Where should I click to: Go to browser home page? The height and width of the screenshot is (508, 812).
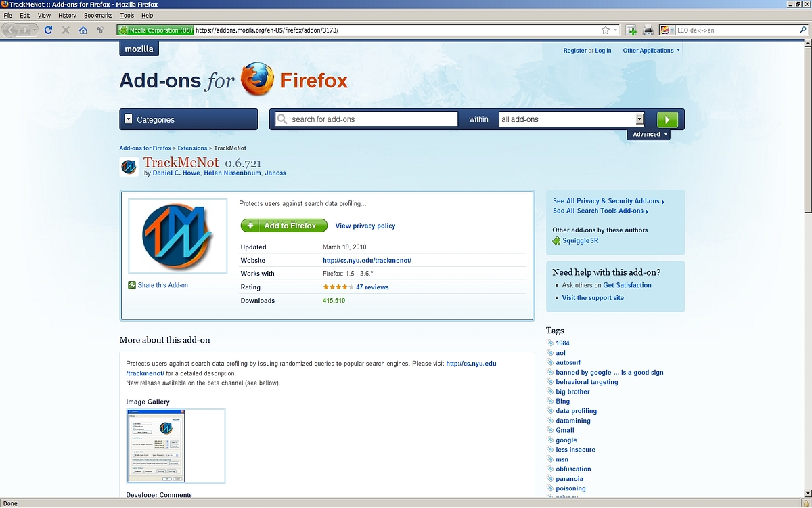tap(83, 30)
